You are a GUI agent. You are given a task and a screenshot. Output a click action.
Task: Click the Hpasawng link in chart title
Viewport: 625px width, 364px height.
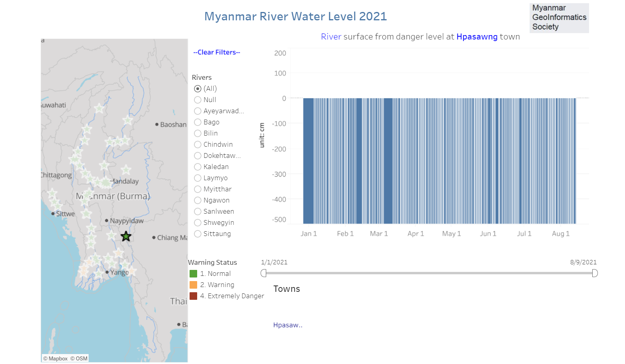click(x=477, y=36)
